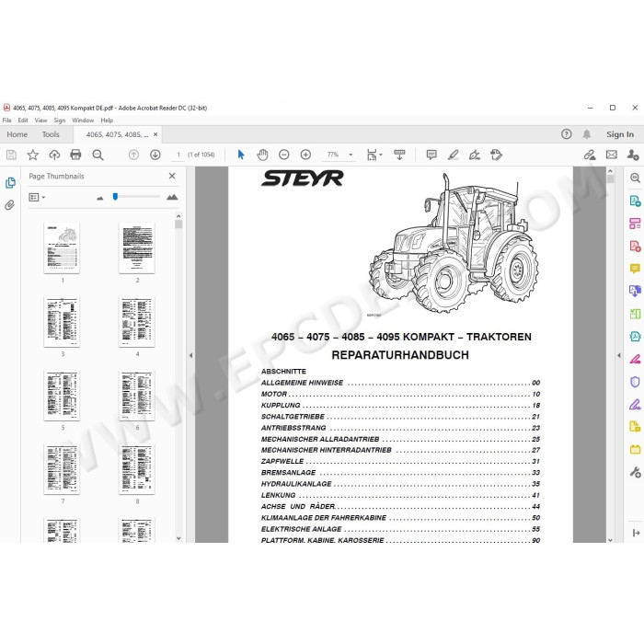Activate the hand pan tool

pos(262,155)
